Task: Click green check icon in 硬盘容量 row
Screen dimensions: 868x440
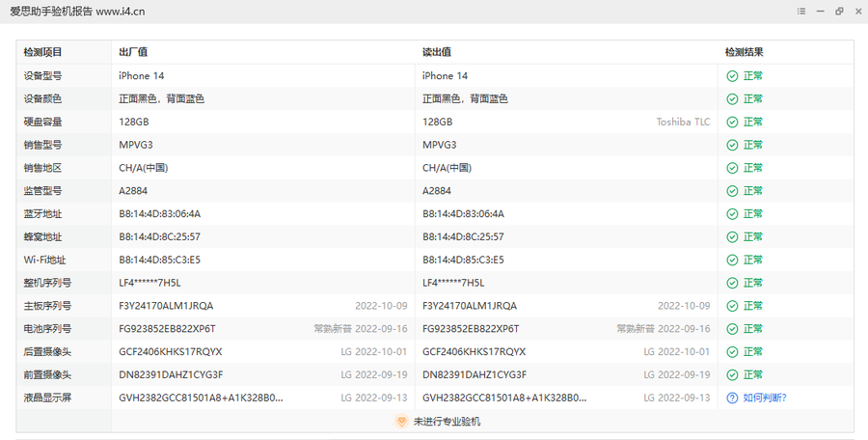Action: pos(732,122)
